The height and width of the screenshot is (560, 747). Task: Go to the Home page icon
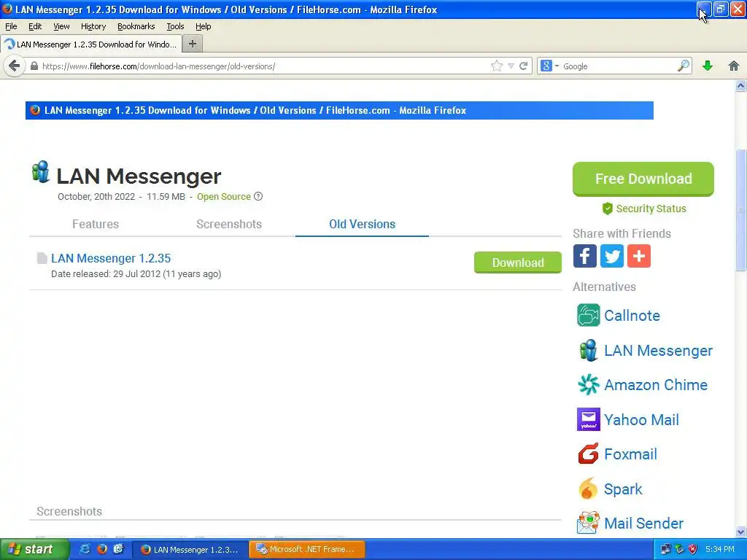(734, 66)
